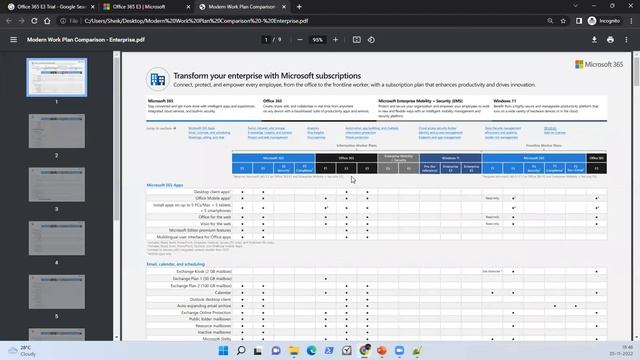
Task: Close the Office 365 E3 Trial tab
Action: (93, 7)
